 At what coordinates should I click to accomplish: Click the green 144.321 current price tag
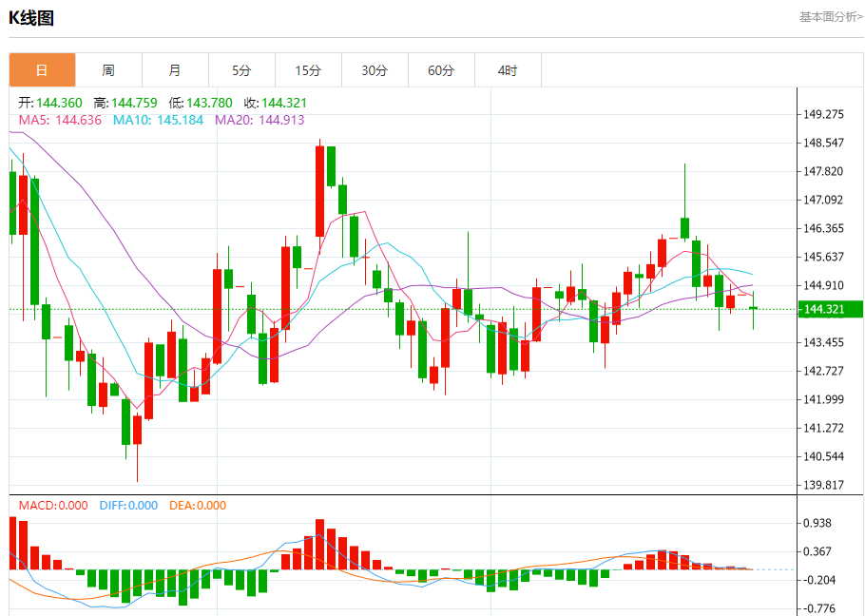click(830, 309)
